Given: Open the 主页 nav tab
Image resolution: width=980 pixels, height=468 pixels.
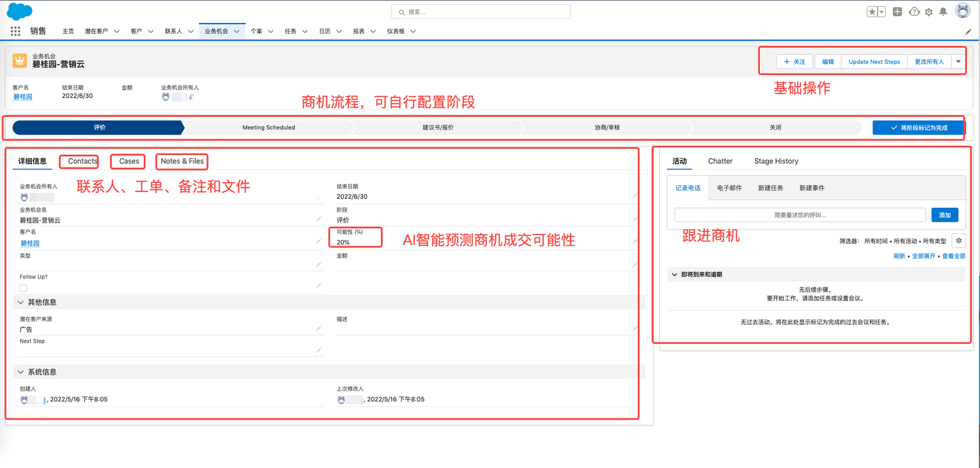Looking at the screenshot, I should [x=69, y=31].
